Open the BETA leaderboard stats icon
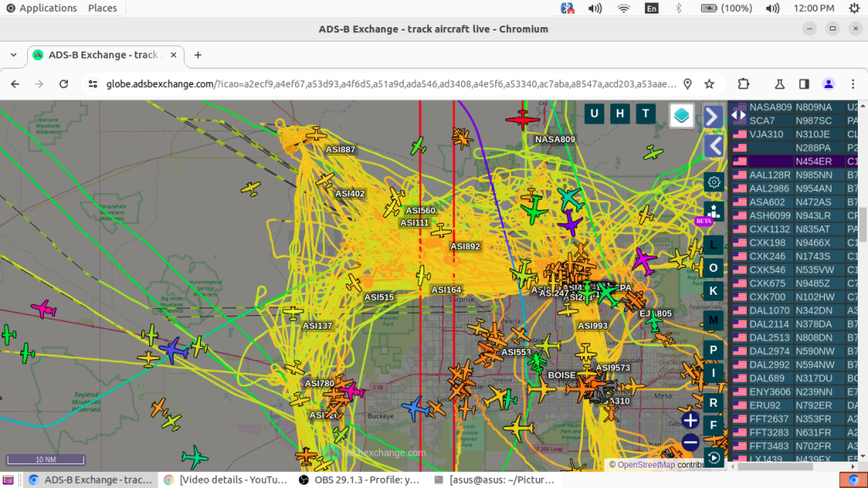Image resolution: width=868 pixels, height=488 pixels. [x=714, y=213]
